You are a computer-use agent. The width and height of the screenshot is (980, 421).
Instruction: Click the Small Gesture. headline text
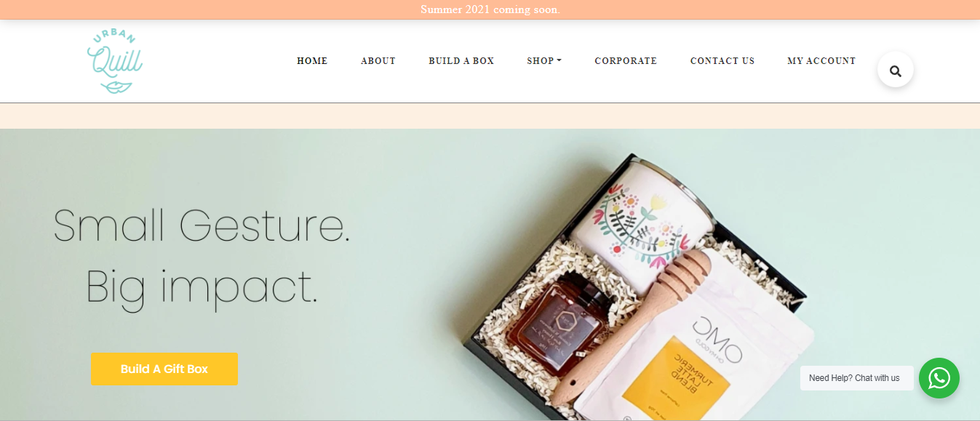tap(202, 225)
